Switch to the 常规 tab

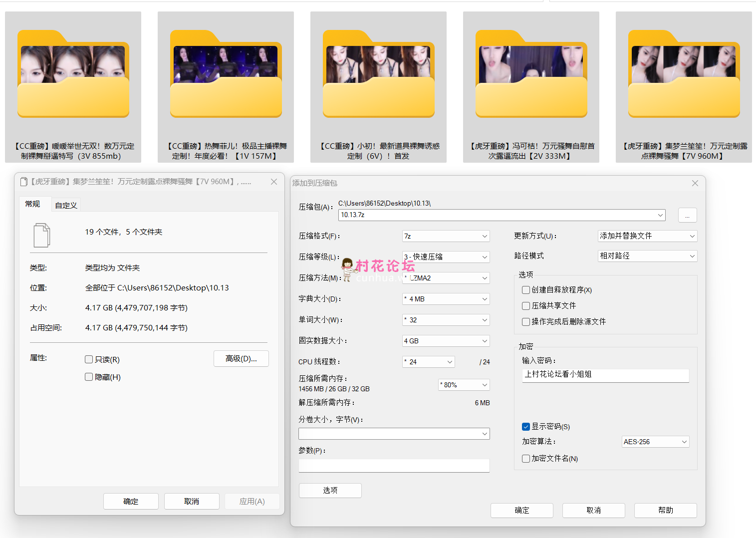[x=32, y=204]
